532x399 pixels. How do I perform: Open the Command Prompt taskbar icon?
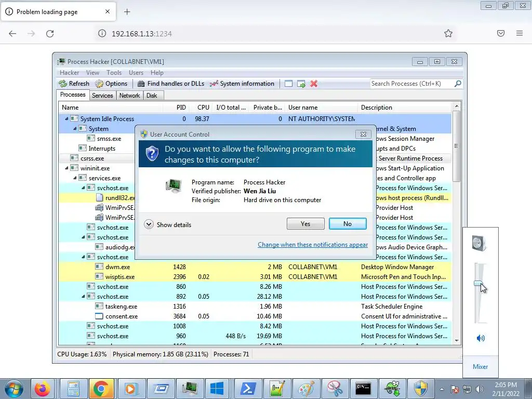[x=363, y=389]
